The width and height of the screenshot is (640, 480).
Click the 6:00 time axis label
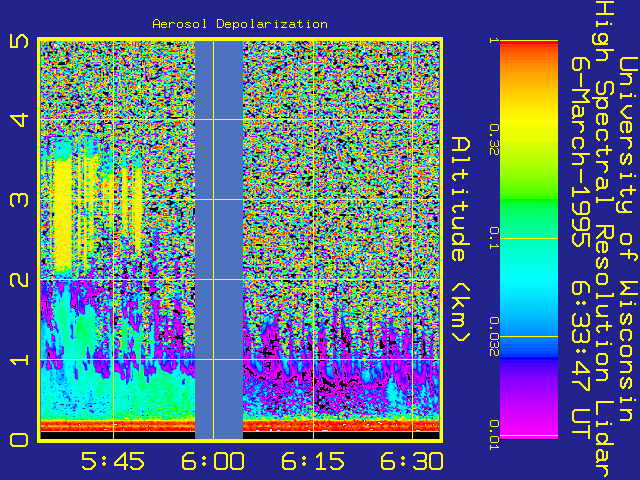(x=213, y=461)
